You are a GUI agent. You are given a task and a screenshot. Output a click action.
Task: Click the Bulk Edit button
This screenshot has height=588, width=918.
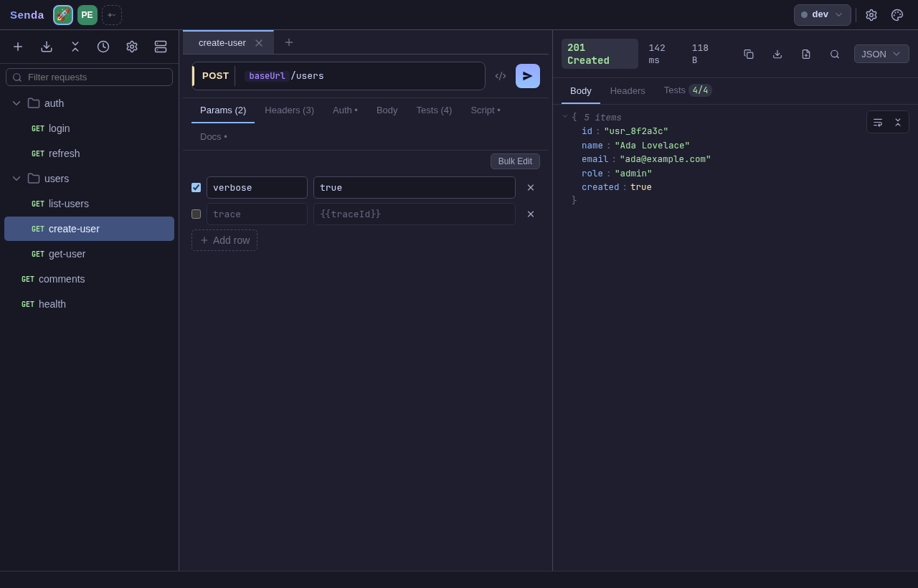(515, 161)
